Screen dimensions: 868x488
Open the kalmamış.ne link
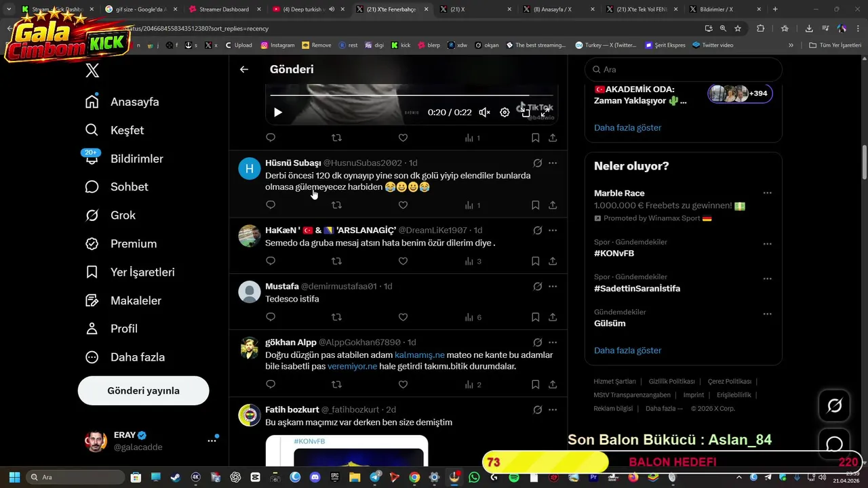(x=420, y=355)
